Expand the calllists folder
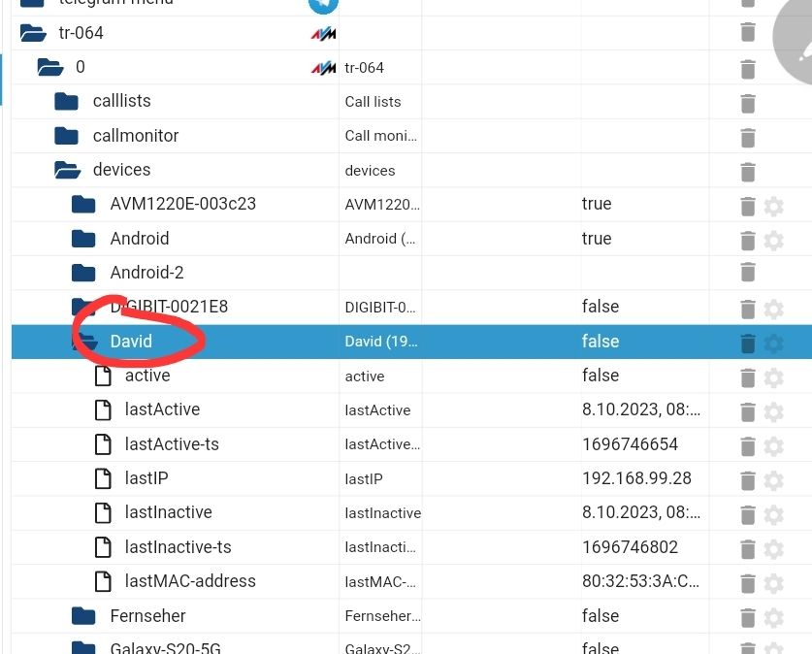This screenshot has width=812, height=654. pyautogui.click(x=66, y=101)
